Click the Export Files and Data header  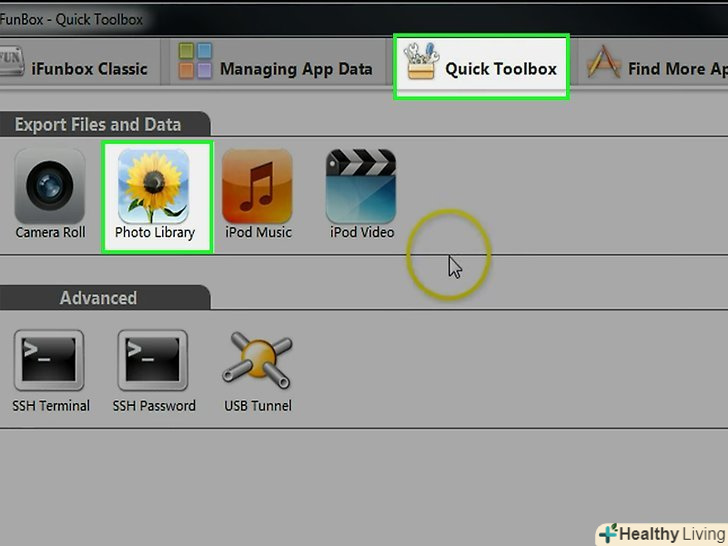coord(98,124)
